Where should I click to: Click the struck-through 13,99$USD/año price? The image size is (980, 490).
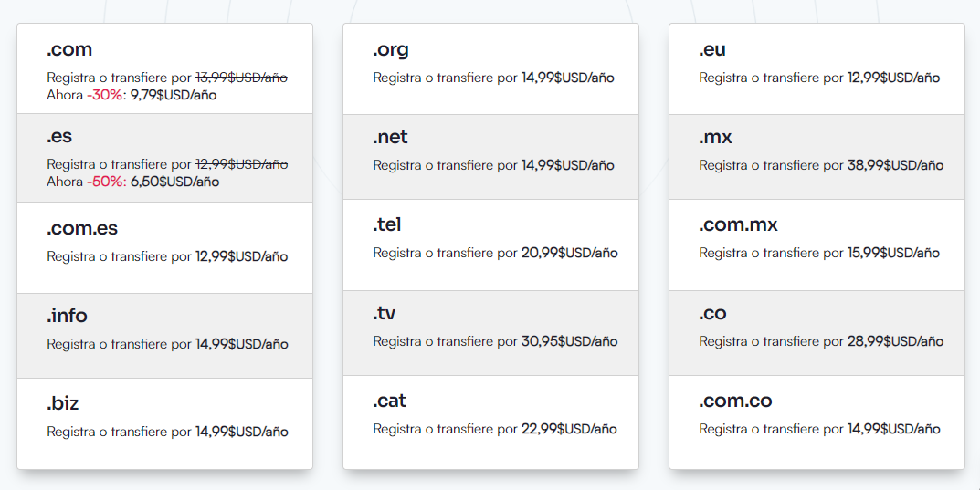[241, 78]
